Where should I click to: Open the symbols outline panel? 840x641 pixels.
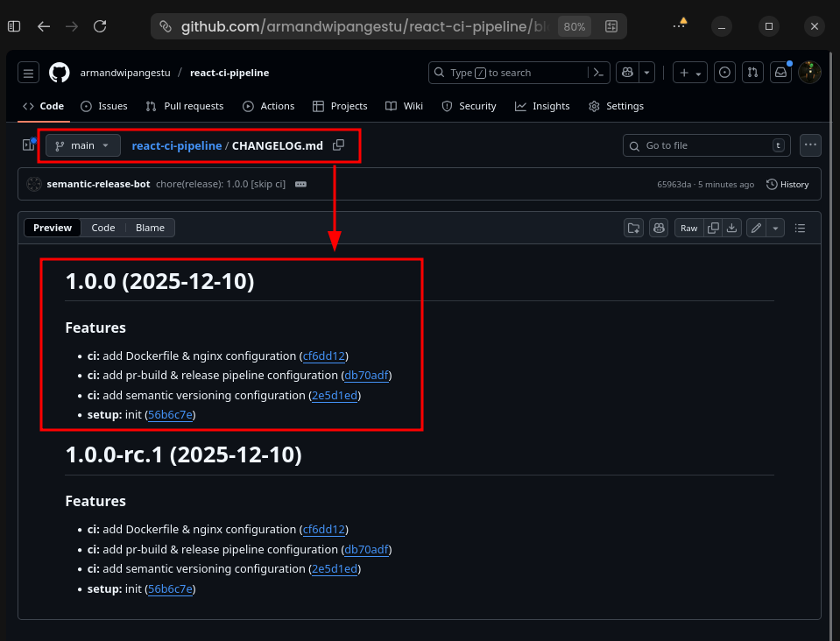(x=800, y=228)
